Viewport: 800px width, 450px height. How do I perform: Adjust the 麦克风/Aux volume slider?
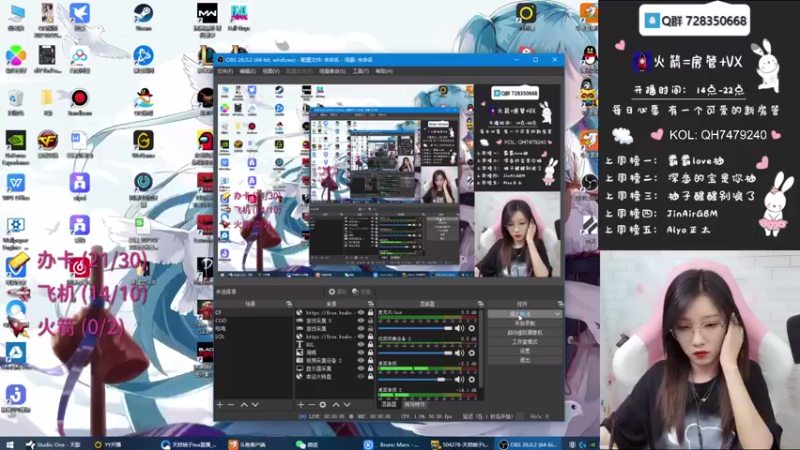tap(415, 328)
